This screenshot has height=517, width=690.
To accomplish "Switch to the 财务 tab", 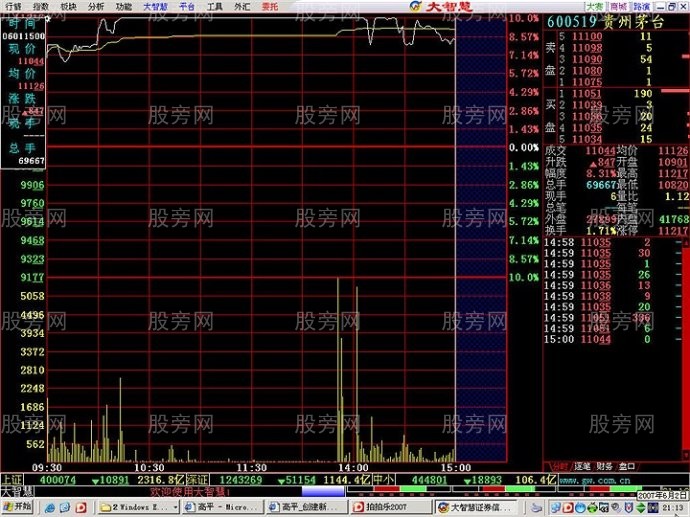I will (x=605, y=466).
